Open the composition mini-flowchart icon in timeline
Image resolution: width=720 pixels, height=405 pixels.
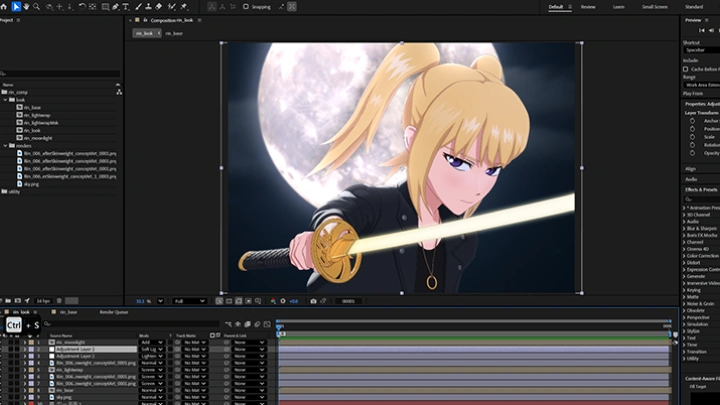pyautogui.click(x=228, y=324)
